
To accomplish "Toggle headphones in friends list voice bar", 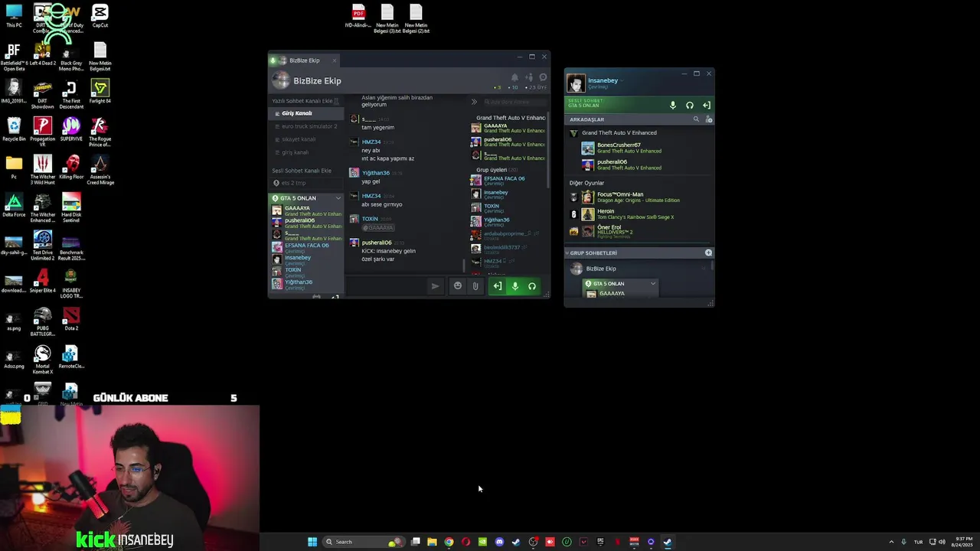I will [x=690, y=106].
